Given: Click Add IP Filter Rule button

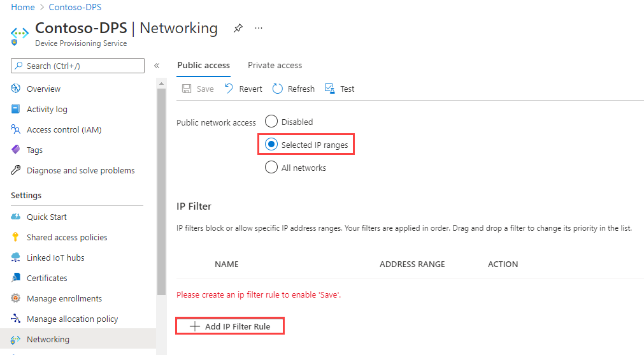Looking at the screenshot, I should pos(230,326).
